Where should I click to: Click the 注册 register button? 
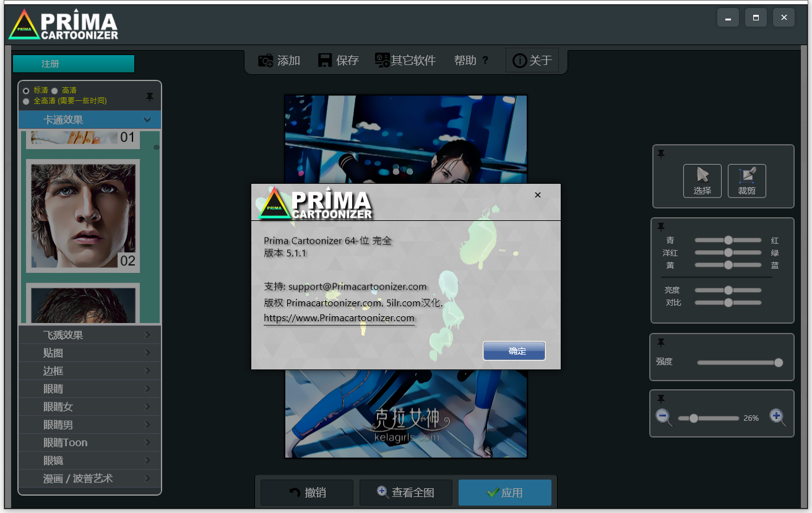[74, 64]
